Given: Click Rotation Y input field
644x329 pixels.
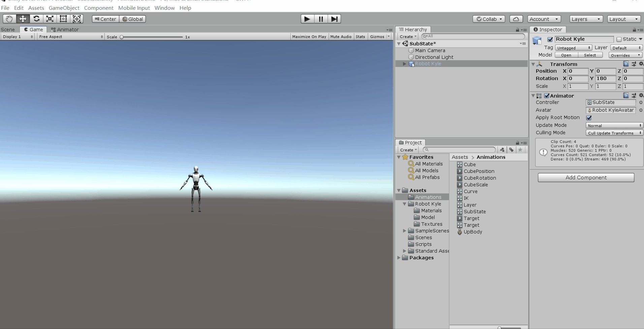Looking at the screenshot, I should point(606,78).
